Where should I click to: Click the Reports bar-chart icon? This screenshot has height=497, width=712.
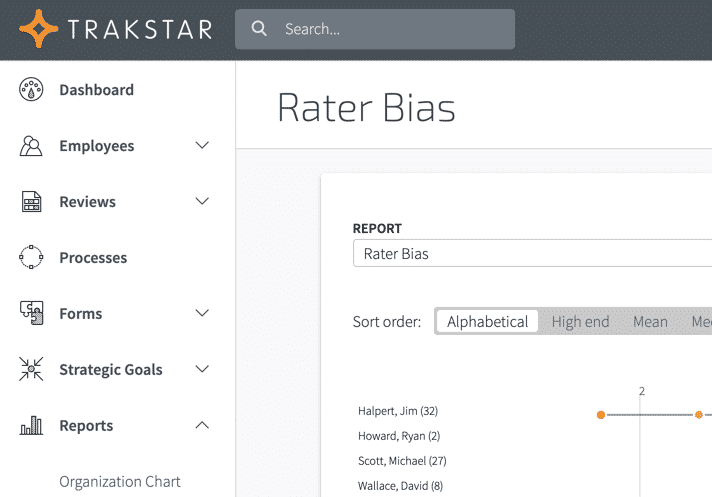point(31,425)
